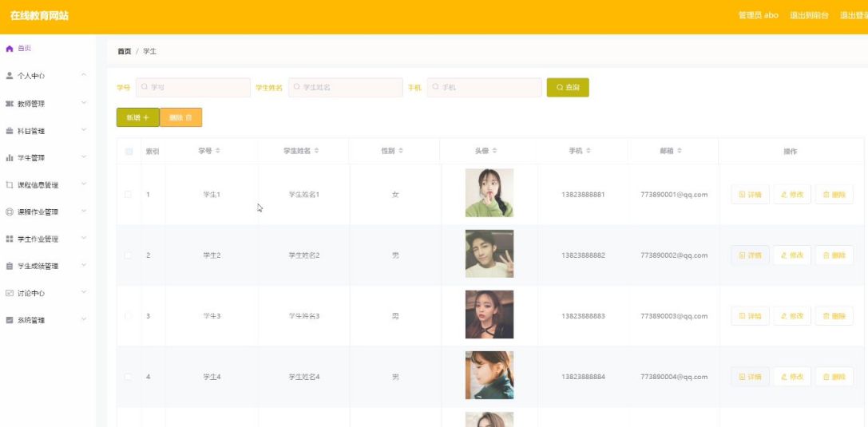Click the person icon for 个人中心
This screenshot has height=427, width=868.
[x=10, y=76]
